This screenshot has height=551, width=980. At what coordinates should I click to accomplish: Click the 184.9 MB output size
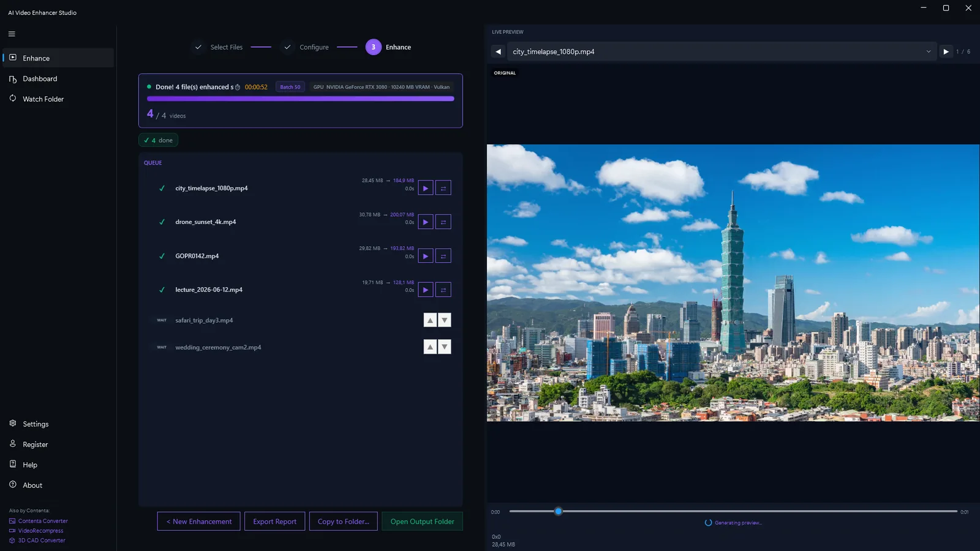[x=404, y=181]
